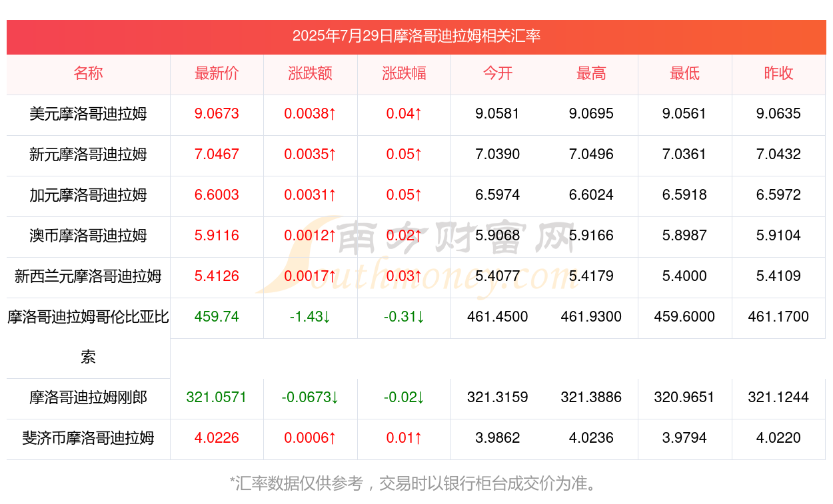Select previous close 7.0432
The image size is (833, 504).
778,154
